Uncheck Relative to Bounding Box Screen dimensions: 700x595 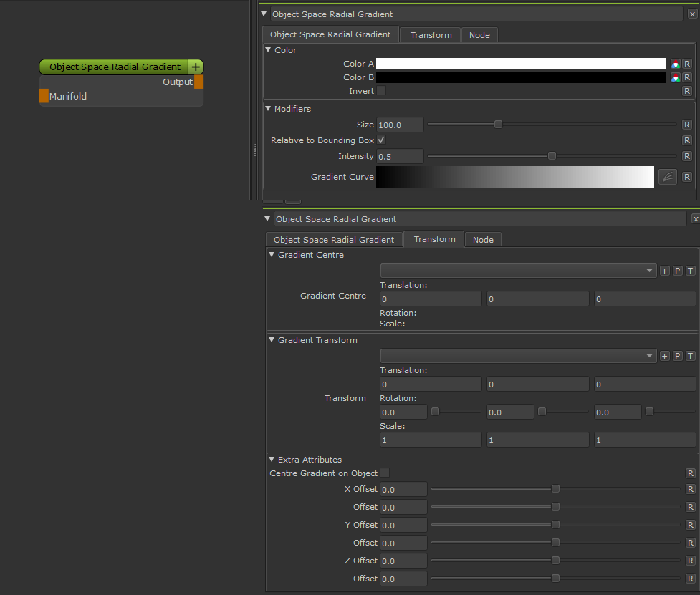click(x=381, y=140)
